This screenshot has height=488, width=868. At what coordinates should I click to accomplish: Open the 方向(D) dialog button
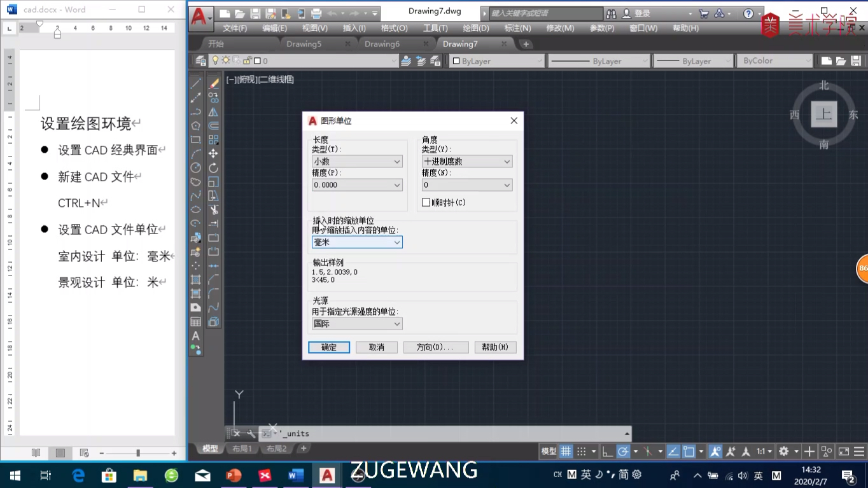(436, 347)
